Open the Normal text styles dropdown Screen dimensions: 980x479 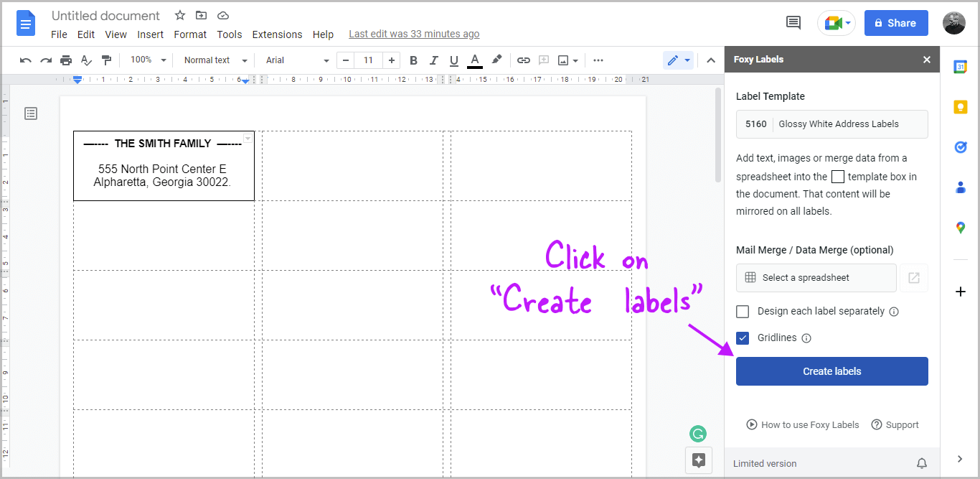pyautogui.click(x=213, y=60)
